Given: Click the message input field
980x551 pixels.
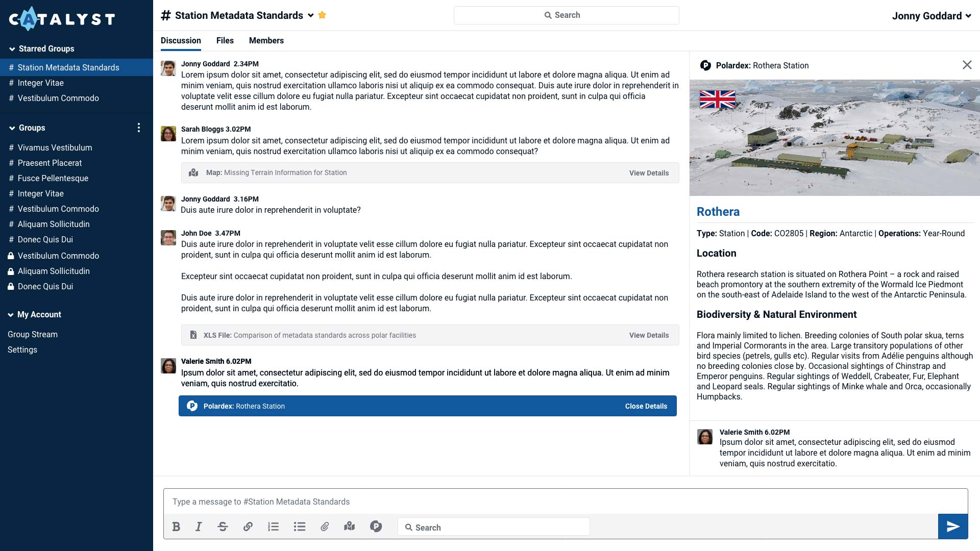Looking at the screenshot, I should tap(566, 501).
